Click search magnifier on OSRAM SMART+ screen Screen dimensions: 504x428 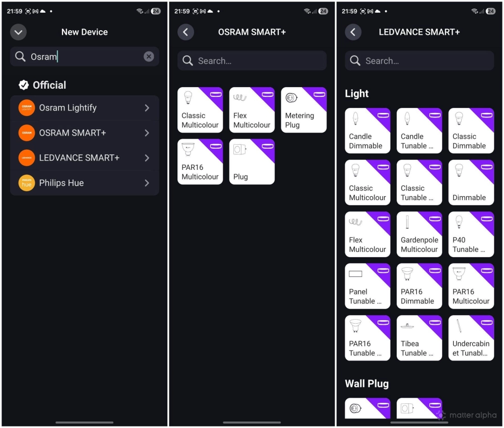[x=187, y=60]
